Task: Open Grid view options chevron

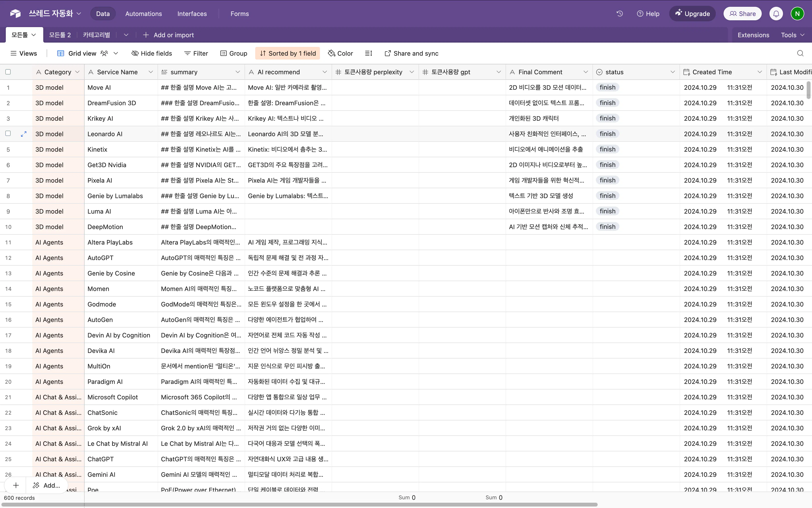Action: coord(116,53)
